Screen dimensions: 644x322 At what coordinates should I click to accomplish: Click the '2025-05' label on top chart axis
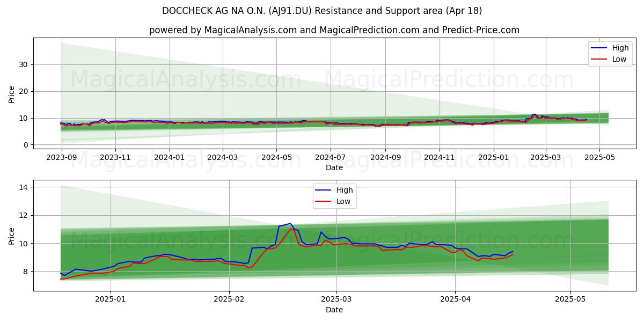point(599,157)
